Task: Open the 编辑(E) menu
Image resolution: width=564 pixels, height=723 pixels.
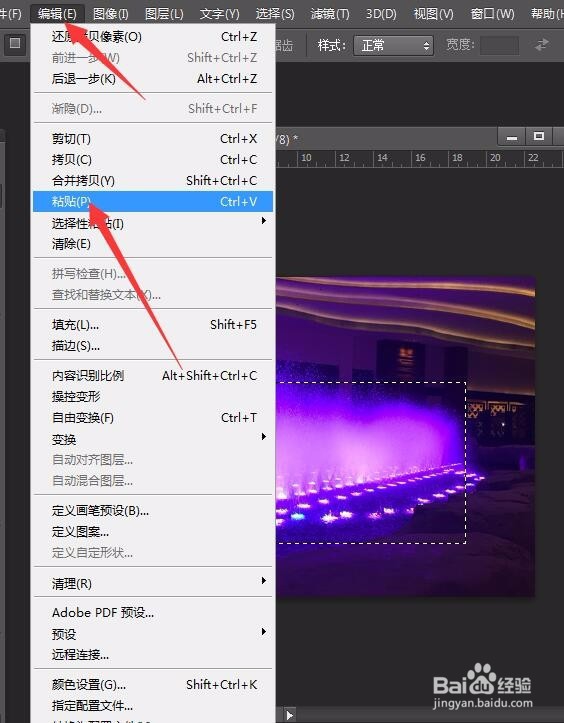Action: 57,13
